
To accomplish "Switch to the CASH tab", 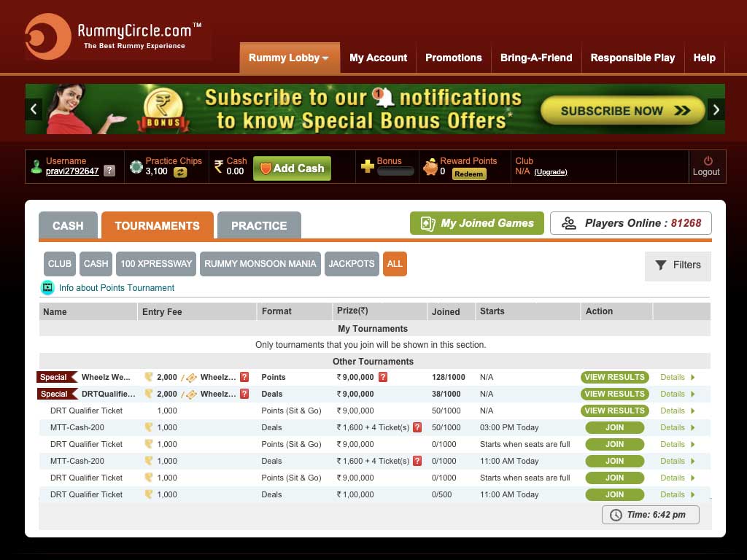I will coord(68,225).
